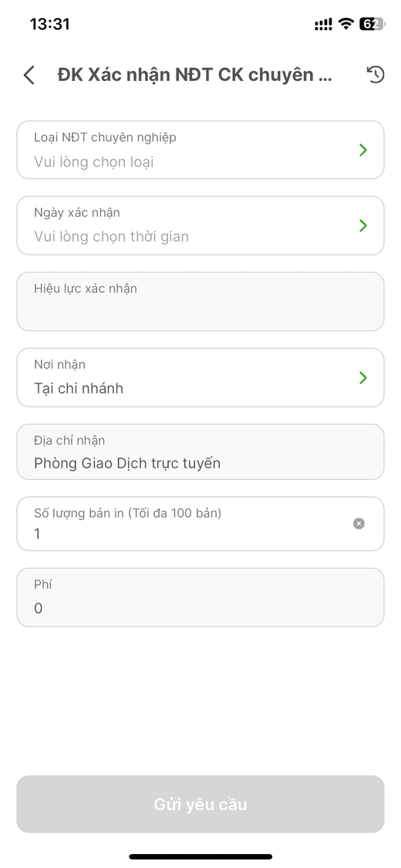This screenshot has width=401, height=868.
Task: Open the request history clock icon
Action: pos(376,74)
